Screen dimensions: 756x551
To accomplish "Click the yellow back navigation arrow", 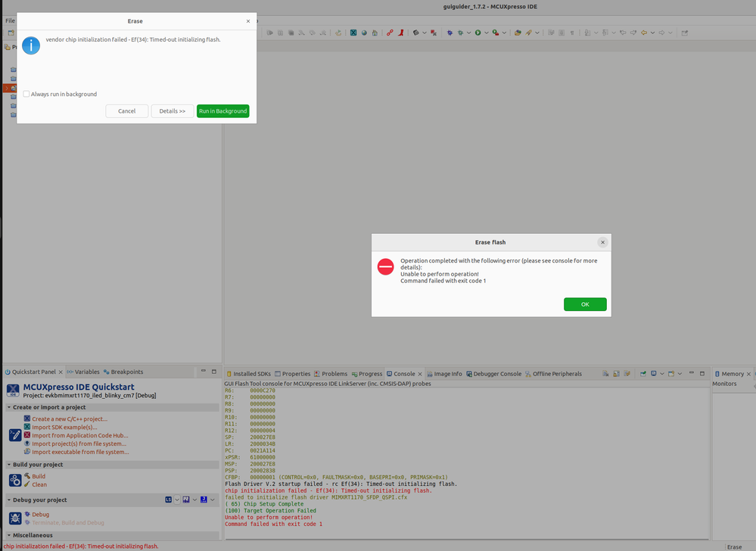I will coord(644,33).
